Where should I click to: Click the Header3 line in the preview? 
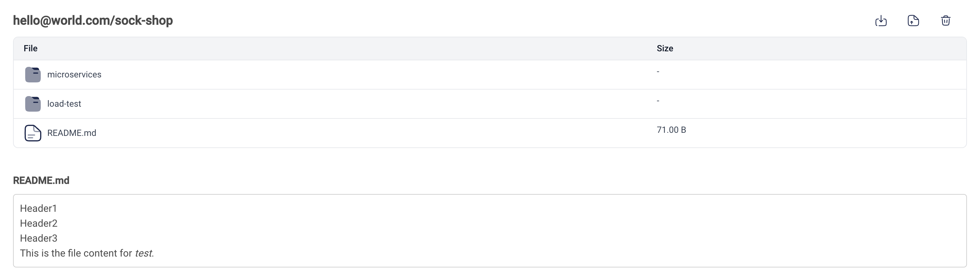pos(39,238)
